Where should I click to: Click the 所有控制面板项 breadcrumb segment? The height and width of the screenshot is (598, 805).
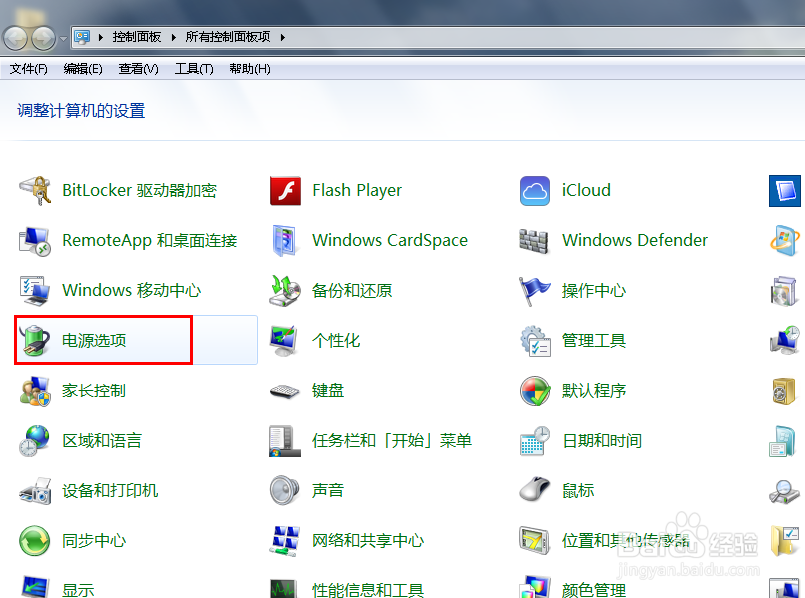click(228, 37)
